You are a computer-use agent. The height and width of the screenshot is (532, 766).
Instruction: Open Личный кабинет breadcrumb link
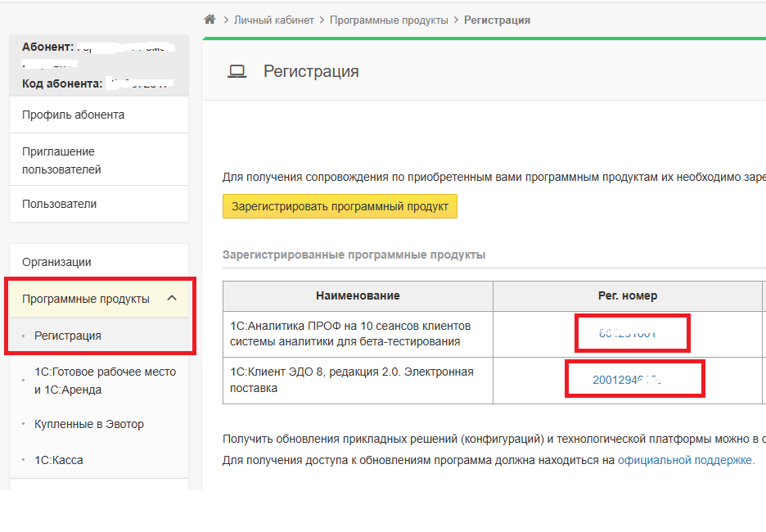pos(273,20)
